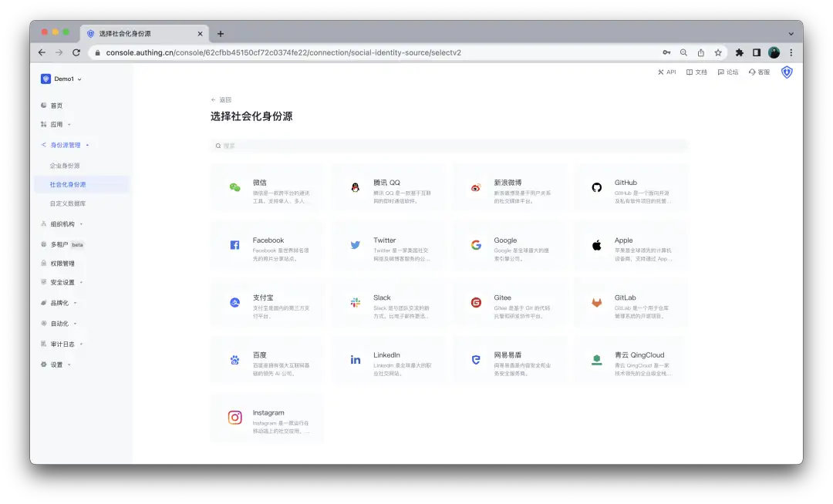Screen dimensions: 833x504
Task: Click the 返回 back link
Action: [221, 99]
